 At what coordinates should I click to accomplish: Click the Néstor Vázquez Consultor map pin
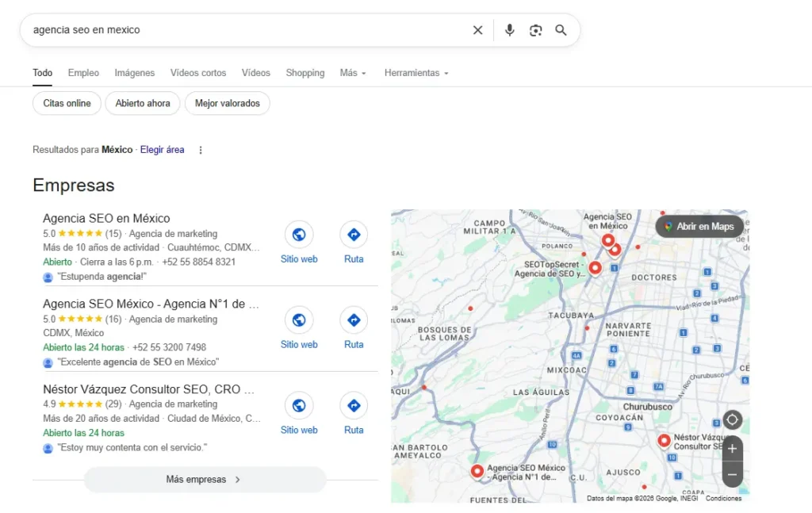pyautogui.click(x=664, y=441)
